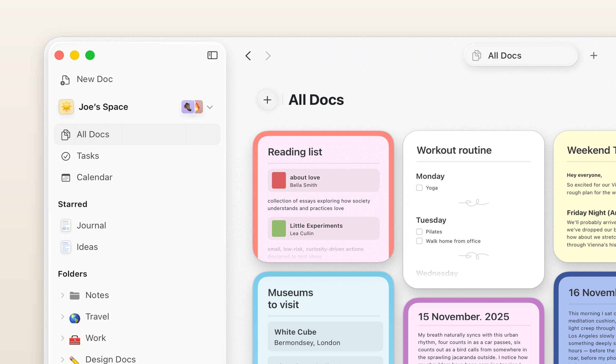Open the Reading list card
The height and width of the screenshot is (364, 616).
(323, 196)
